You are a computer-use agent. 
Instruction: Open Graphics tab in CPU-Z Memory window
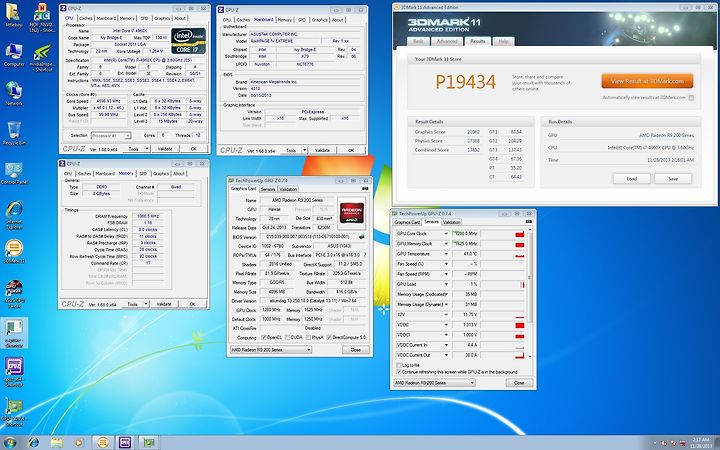click(x=161, y=174)
